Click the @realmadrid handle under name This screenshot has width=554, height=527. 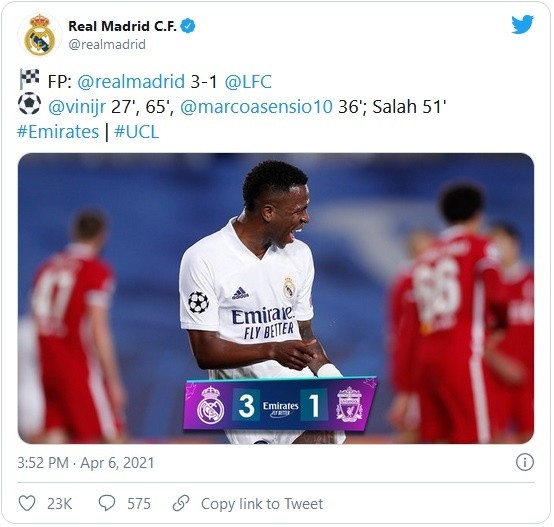point(107,45)
